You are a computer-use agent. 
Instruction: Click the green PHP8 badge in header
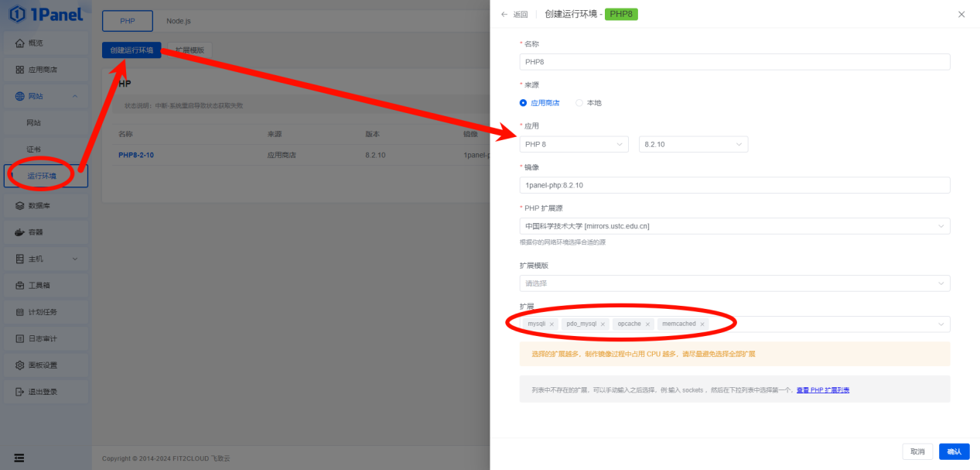(621, 14)
